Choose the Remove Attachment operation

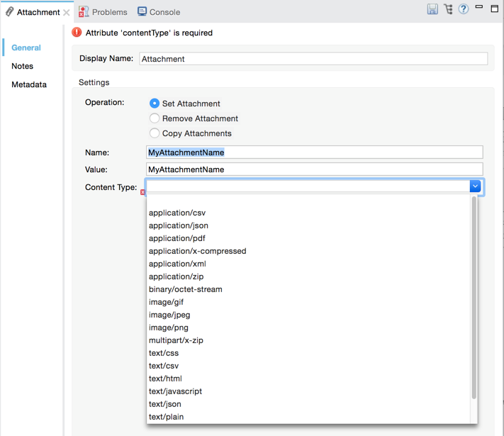tap(155, 118)
